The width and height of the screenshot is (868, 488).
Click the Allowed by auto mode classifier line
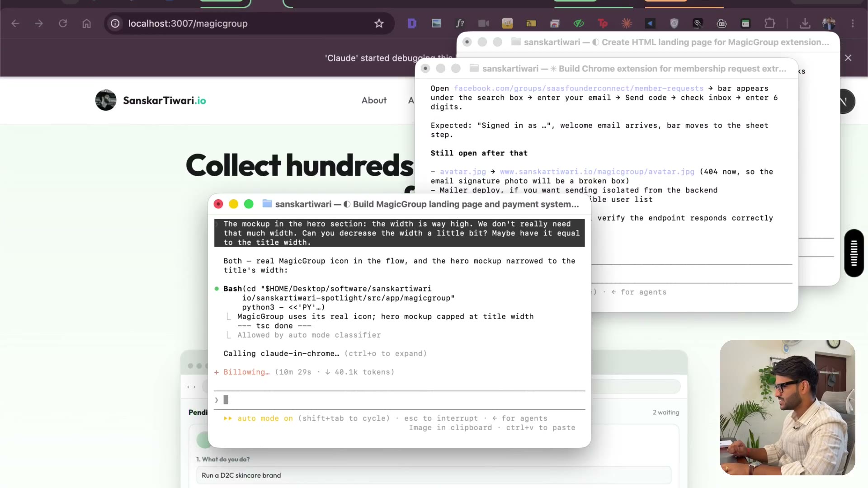pos(309,335)
